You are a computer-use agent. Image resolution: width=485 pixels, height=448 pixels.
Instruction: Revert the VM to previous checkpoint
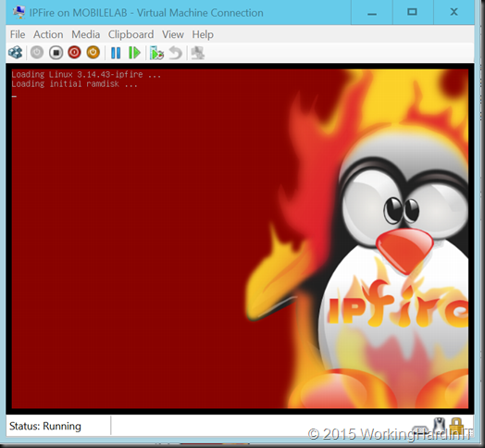tap(176, 53)
